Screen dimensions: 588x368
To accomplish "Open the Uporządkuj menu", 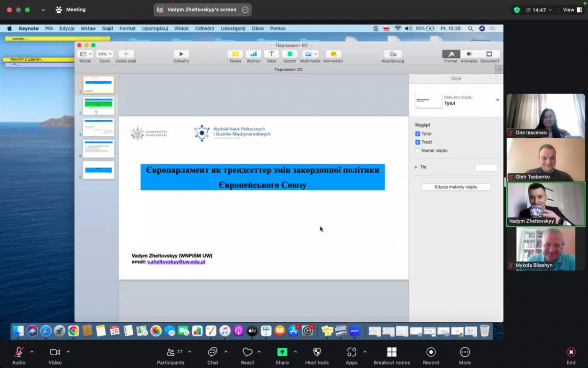I will point(155,28).
